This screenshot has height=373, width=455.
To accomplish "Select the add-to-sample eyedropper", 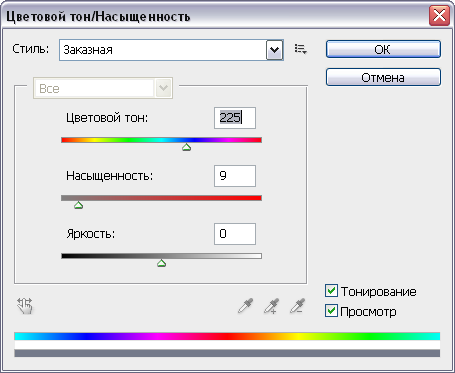I will (x=271, y=306).
